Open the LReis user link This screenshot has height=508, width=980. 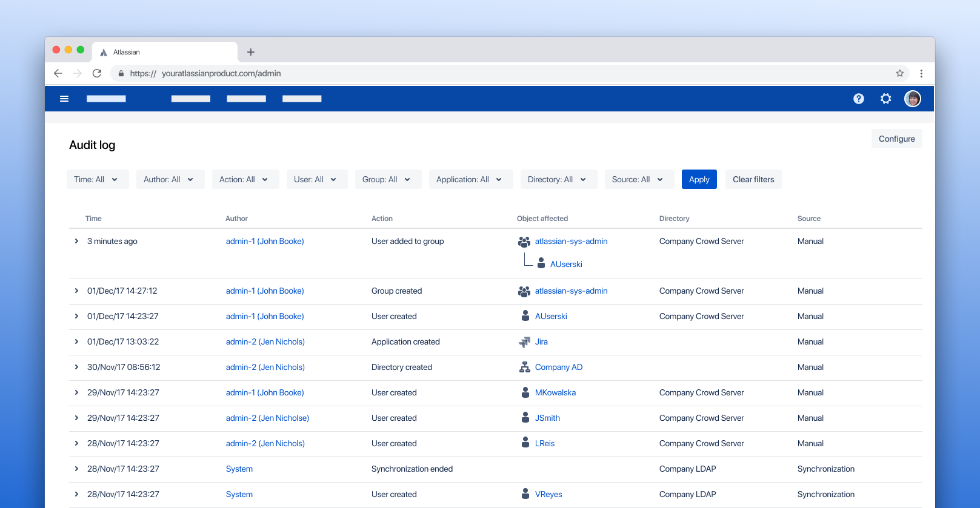(545, 443)
